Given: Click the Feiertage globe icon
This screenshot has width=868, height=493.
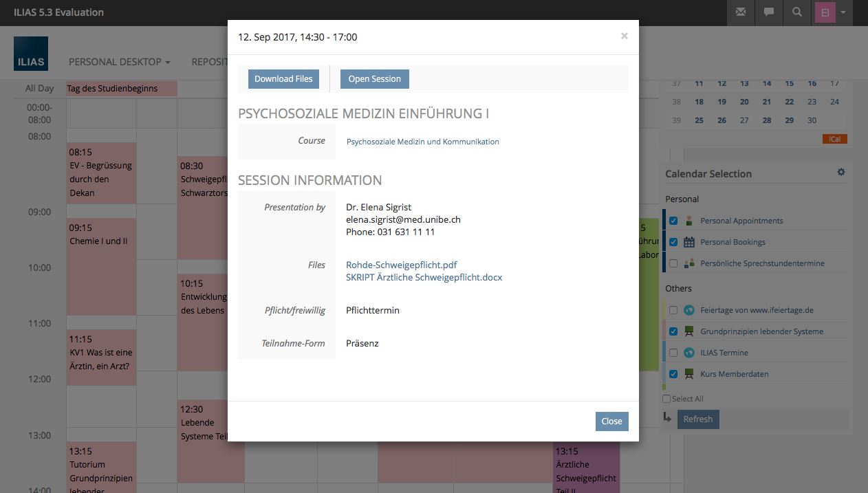Looking at the screenshot, I should pos(688,310).
